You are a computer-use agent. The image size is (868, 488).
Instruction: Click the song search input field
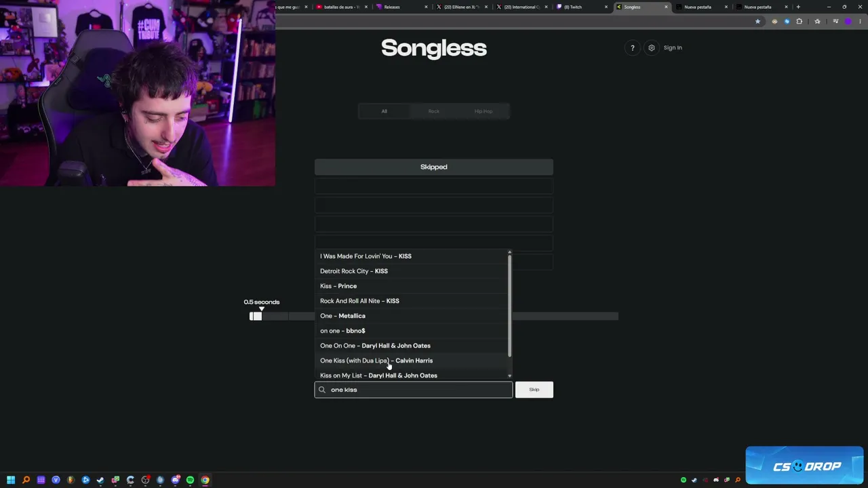(414, 390)
